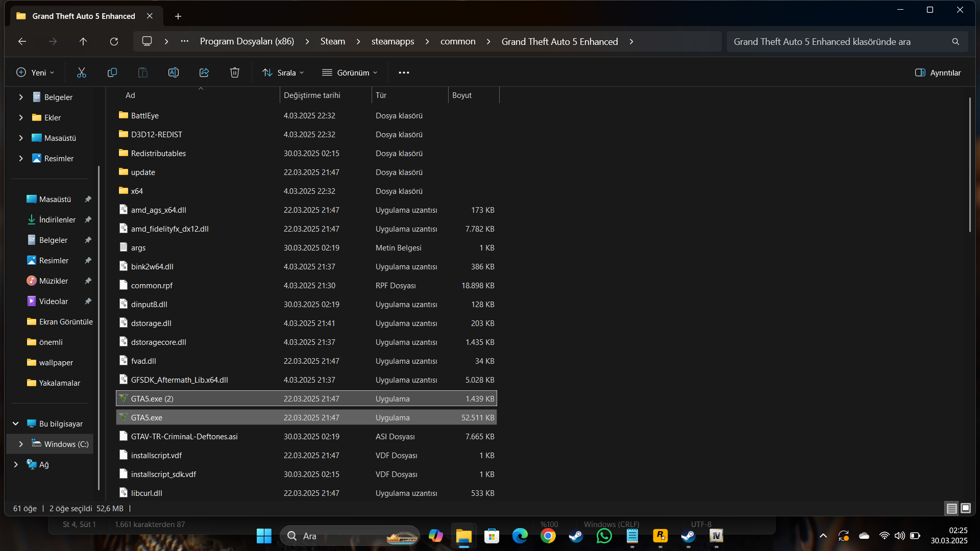Click the Cut scissors icon
The image size is (980, 551).
tap(82, 72)
